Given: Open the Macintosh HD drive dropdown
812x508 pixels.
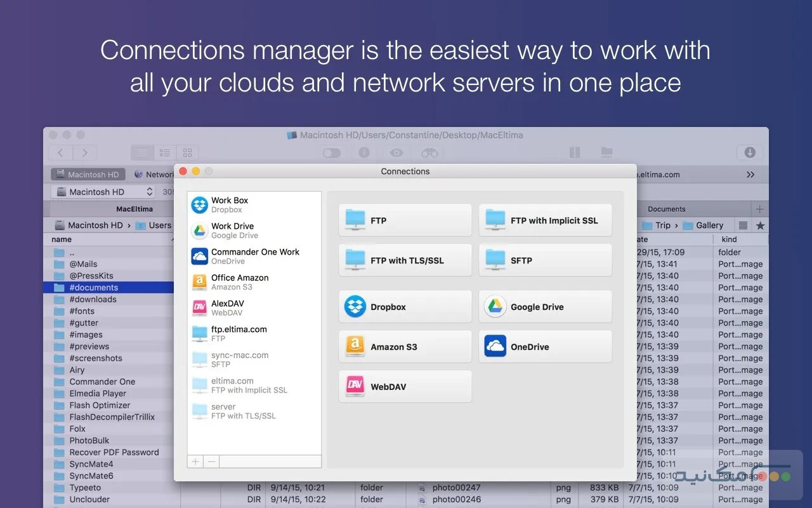Looking at the screenshot, I should pos(104,192).
